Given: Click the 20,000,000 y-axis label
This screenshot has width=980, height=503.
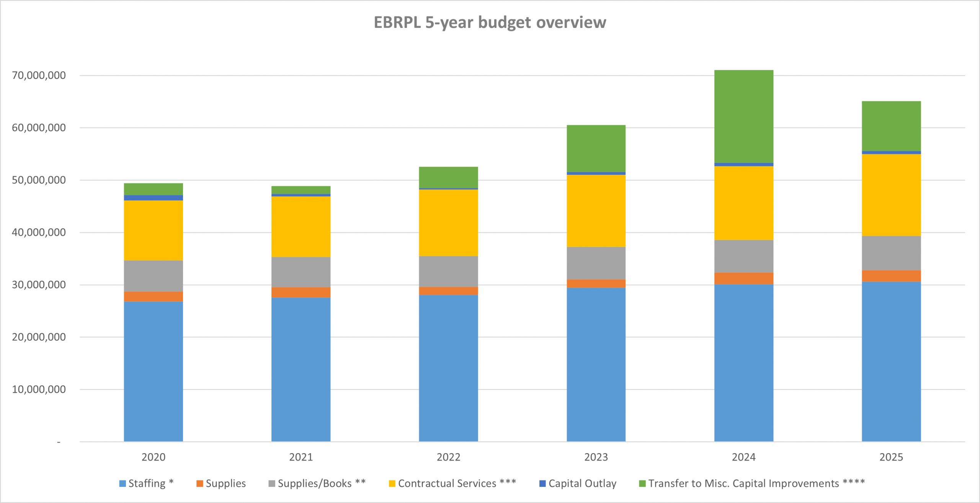Looking at the screenshot, I should [x=39, y=337].
